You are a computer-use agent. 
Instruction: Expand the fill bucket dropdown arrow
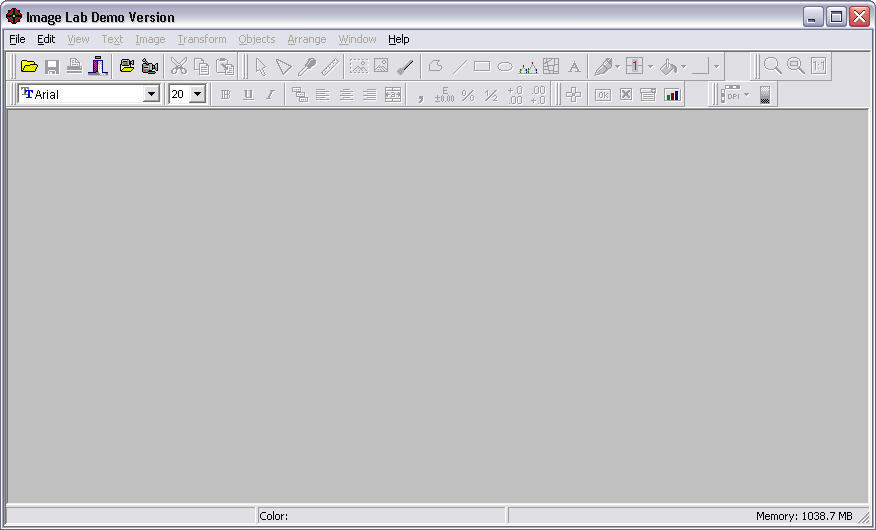point(683,66)
